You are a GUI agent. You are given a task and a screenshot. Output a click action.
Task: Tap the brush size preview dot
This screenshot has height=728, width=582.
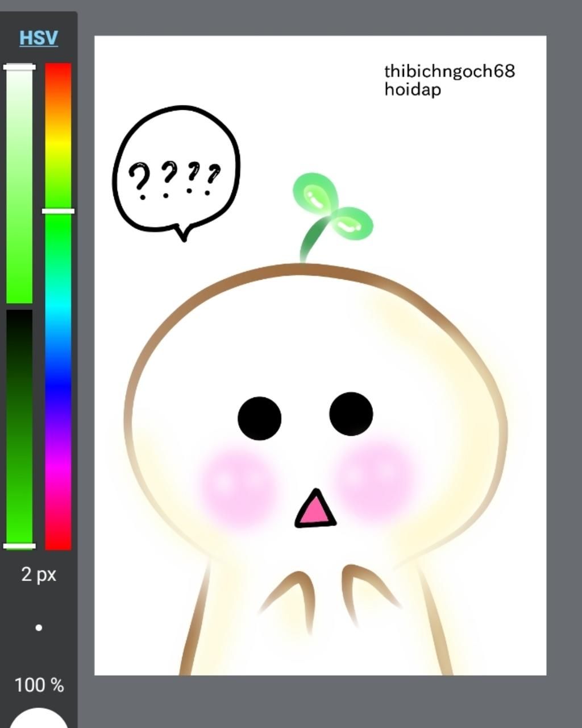[x=39, y=628]
